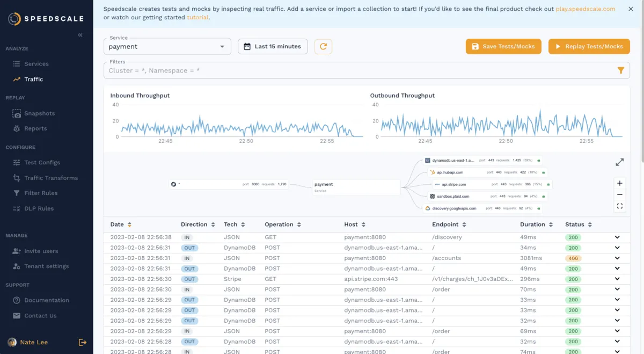This screenshot has width=644, height=354.
Task: Click into the Filters input field
Action: pos(354,70)
